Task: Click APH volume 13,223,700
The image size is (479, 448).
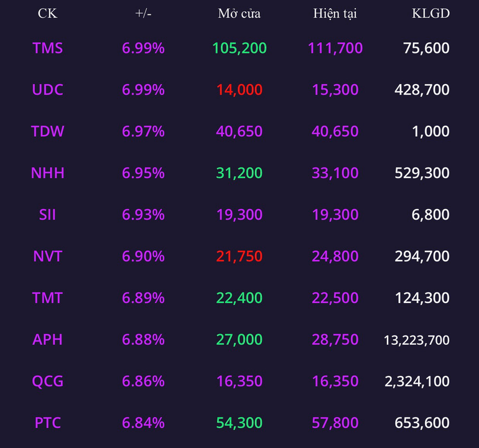Action: pos(417,340)
